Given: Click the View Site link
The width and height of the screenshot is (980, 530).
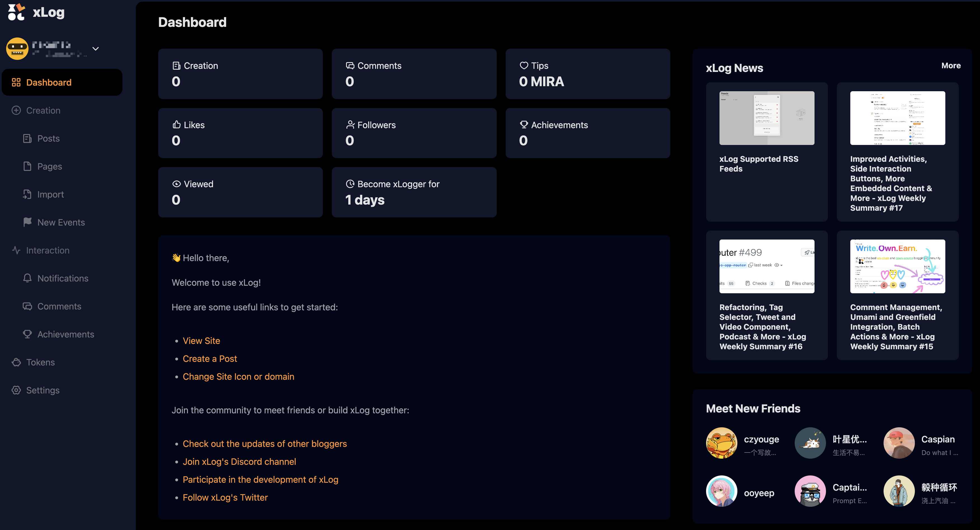Looking at the screenshot, I should pos(201,340).
